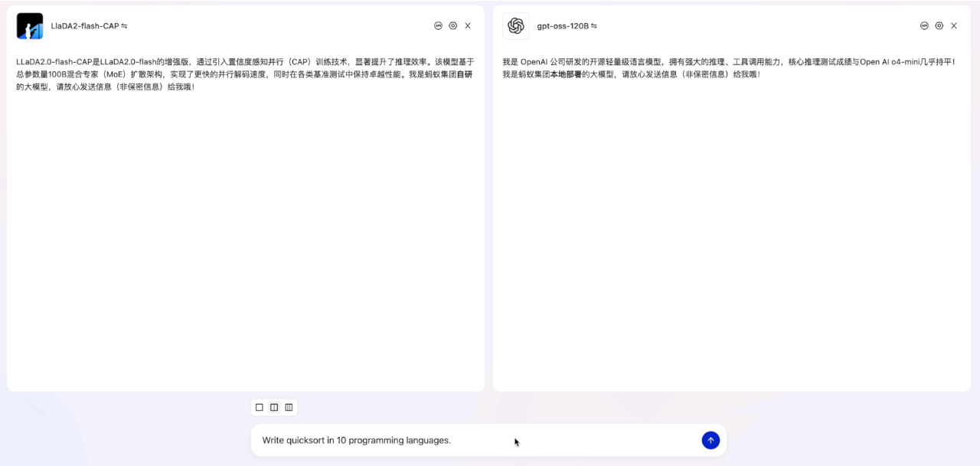Close the gpt-oss-120B chat panel

click(954, 25)
